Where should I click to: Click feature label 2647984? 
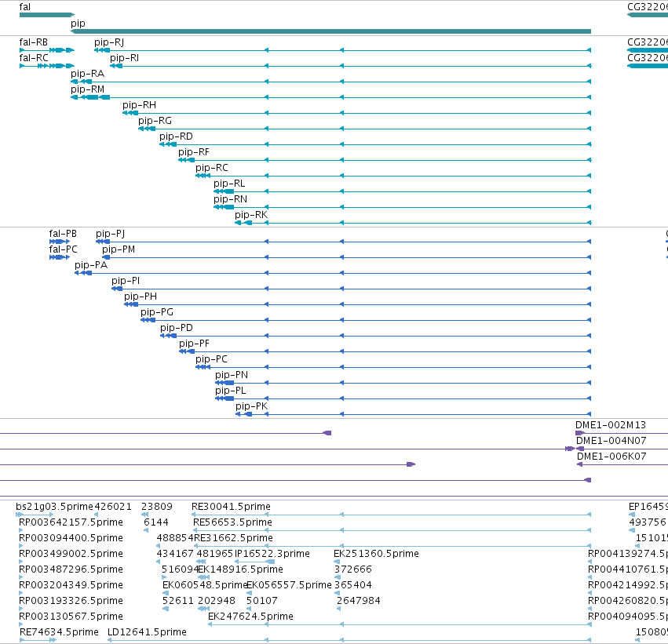pos(358,602)
